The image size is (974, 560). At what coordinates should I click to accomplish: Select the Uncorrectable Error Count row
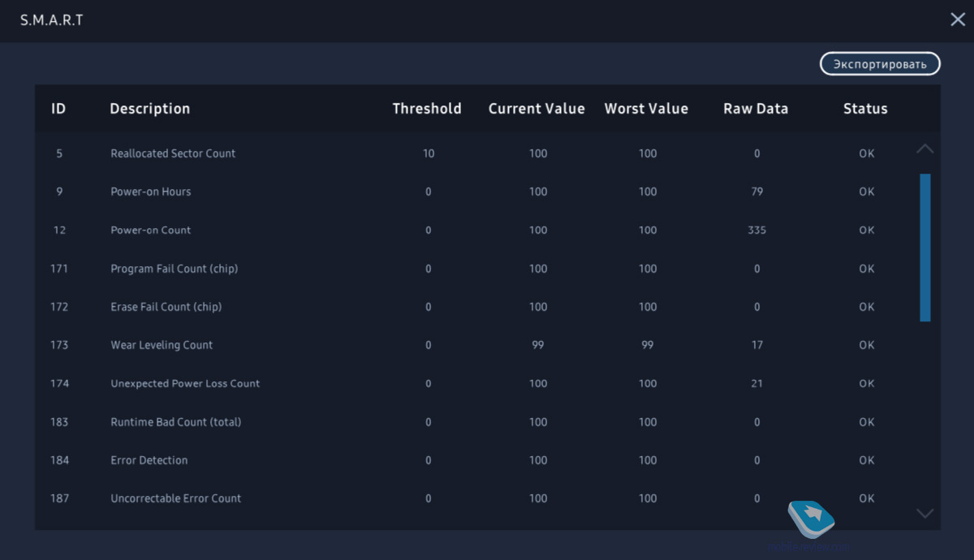click(x=176, y=498)
